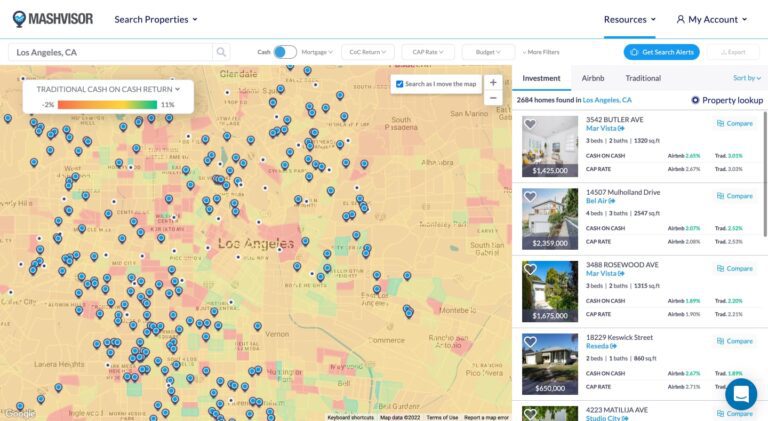Click the Mashvisor logo
768x421 pixels.
(x=55, y=19)
